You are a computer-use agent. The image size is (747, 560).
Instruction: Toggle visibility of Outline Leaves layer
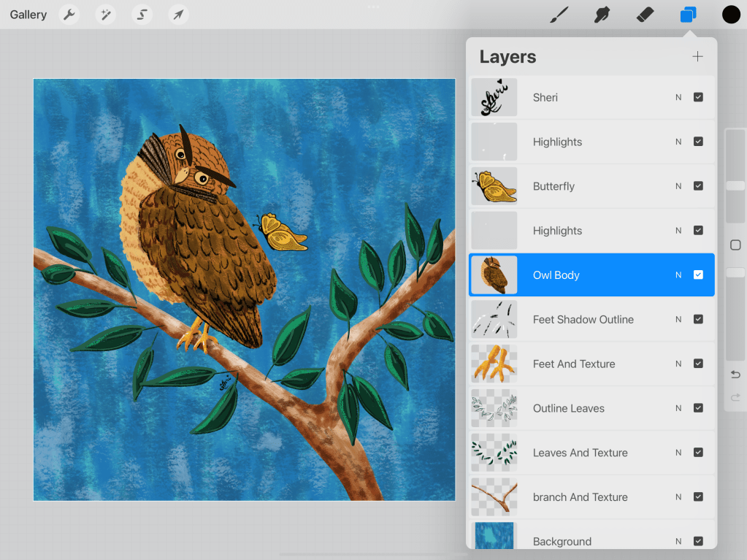(698, 408)
